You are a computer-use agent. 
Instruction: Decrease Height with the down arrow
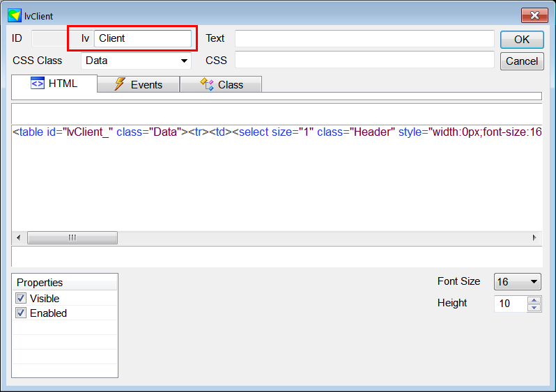click(x=534, y=308)
